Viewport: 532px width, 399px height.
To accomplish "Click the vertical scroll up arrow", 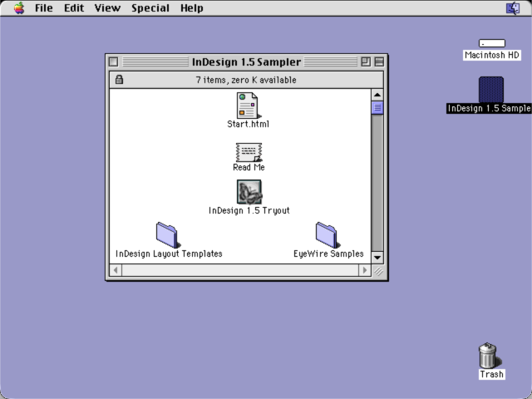I will tap(377, 95).
